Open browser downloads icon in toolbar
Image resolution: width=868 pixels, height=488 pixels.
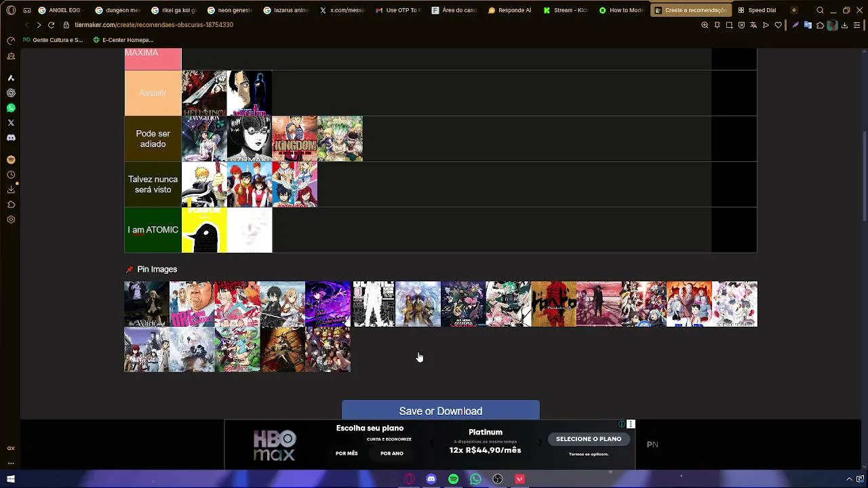click(844, 25)
